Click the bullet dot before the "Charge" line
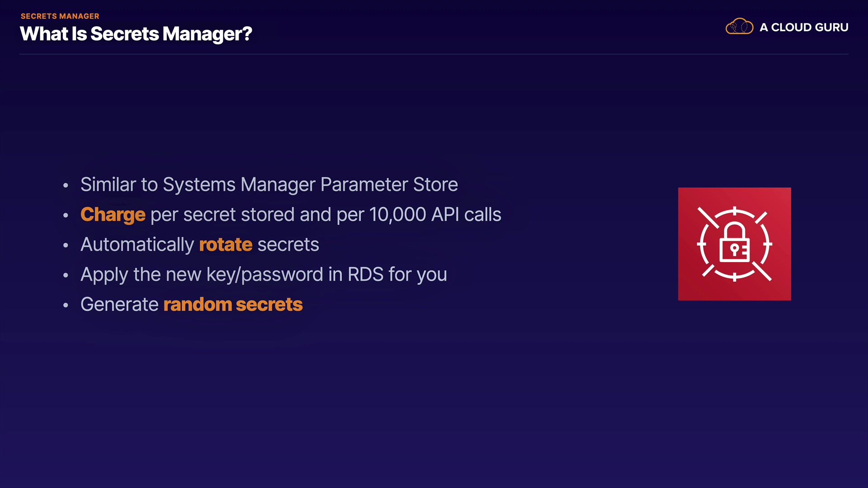Screen dimensions: 868x488 [x=66, y=216]
